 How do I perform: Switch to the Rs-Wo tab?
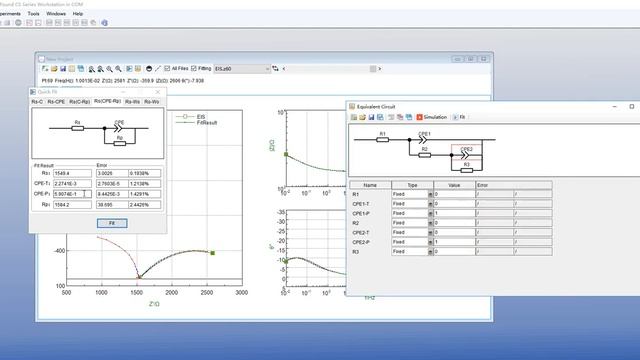point(151,102)
